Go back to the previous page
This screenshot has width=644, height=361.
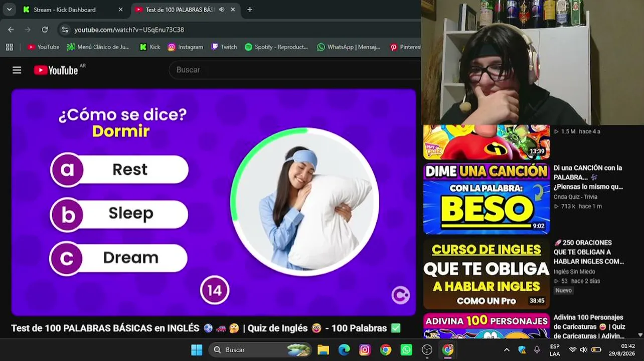11,30
